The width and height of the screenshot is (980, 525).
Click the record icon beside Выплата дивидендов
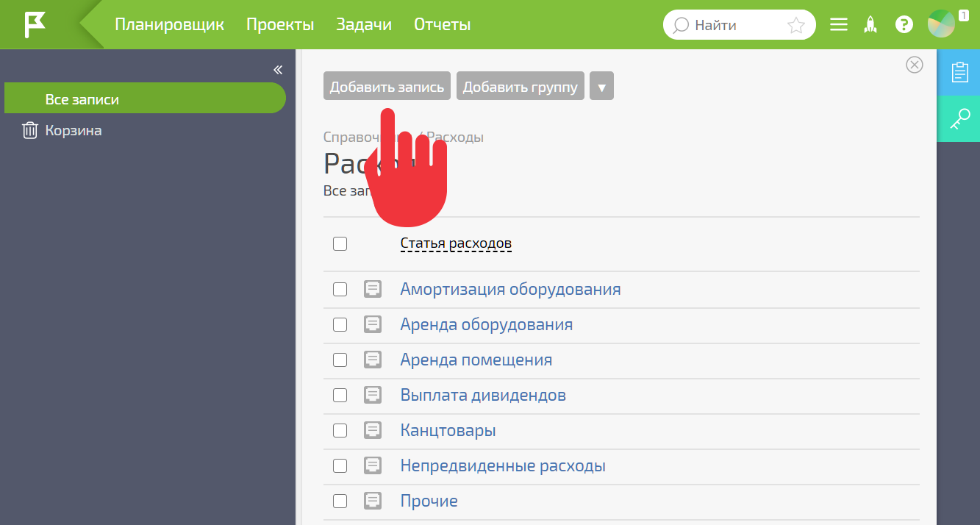[x=373, y=395]
